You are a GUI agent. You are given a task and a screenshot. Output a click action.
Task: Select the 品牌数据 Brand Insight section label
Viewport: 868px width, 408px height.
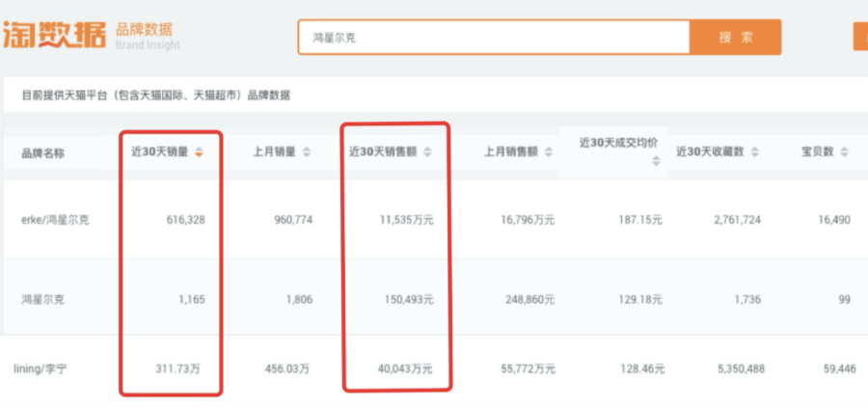pos(147,37)
